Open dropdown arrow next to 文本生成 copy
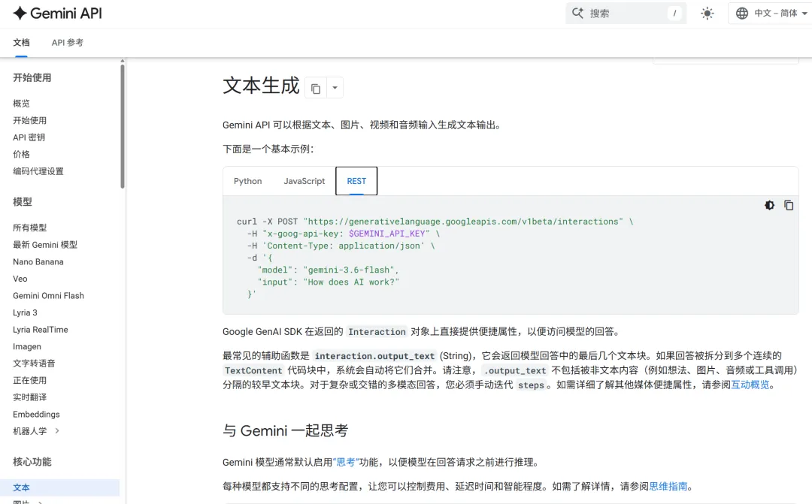812x504 pixels. tap(335, 88)
